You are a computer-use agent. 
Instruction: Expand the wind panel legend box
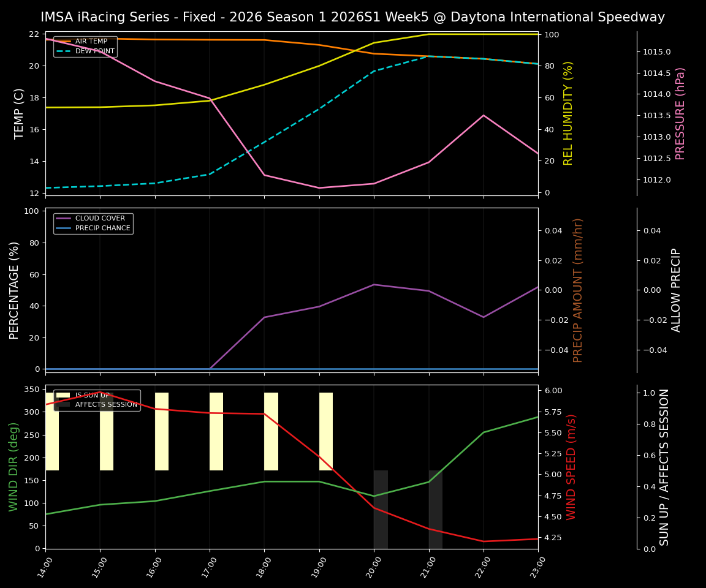pyautogui.click(x=98, y=401)
